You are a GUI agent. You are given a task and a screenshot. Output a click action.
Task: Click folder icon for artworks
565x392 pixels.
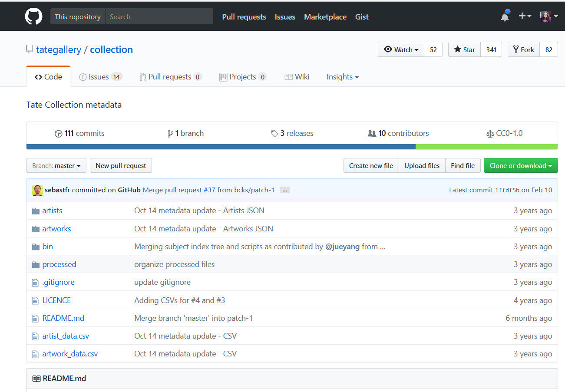[36, 229]
